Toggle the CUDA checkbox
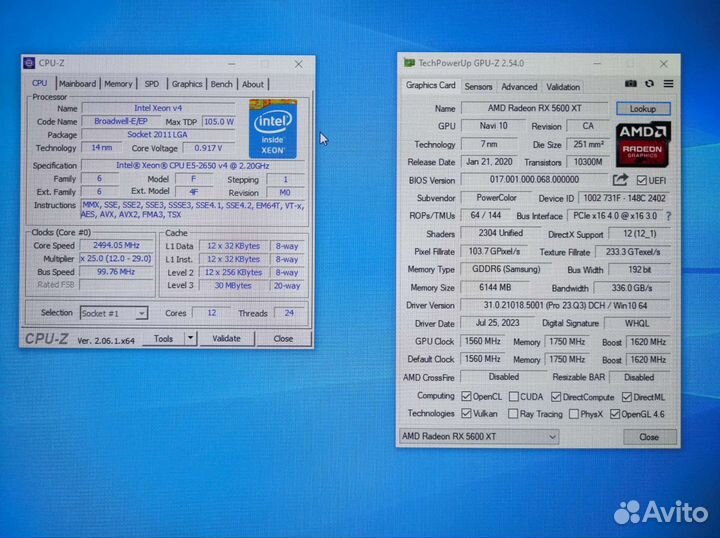Screen dimensions: 720x538 click(x=514, y=396)
